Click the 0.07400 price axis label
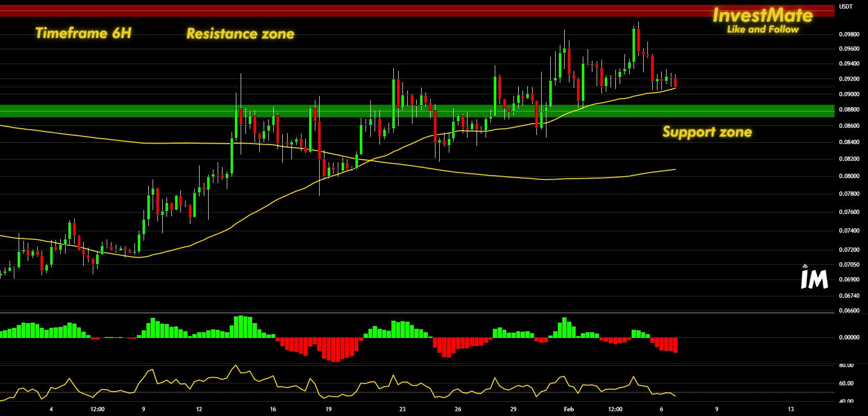The height and width of the screenshot is (416, 868). coord(849,231)
